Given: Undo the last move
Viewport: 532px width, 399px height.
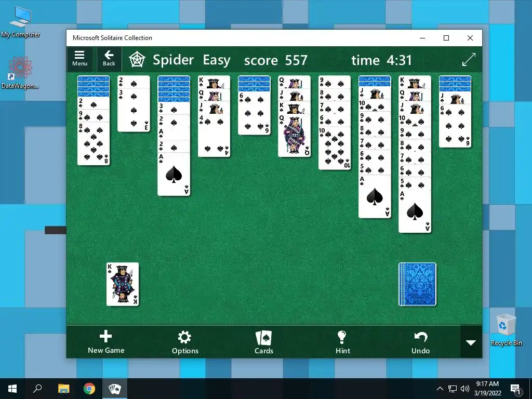Looking at the screenshot, I should (x=421, y=342).
